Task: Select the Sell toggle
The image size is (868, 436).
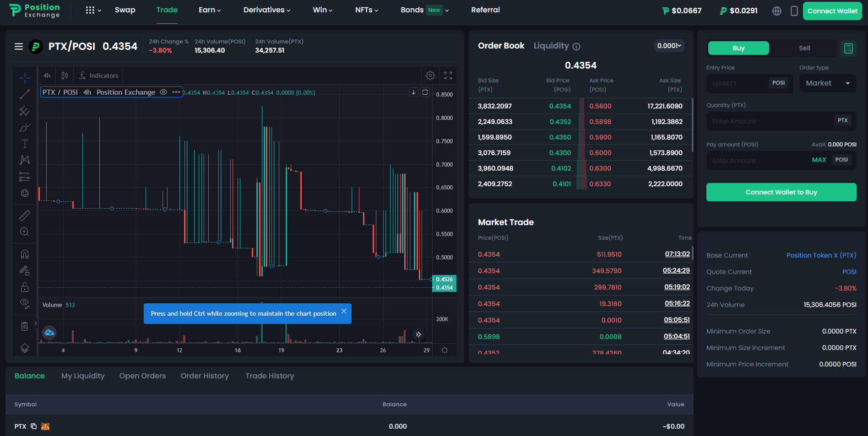Action: click(x=804, y=48)
